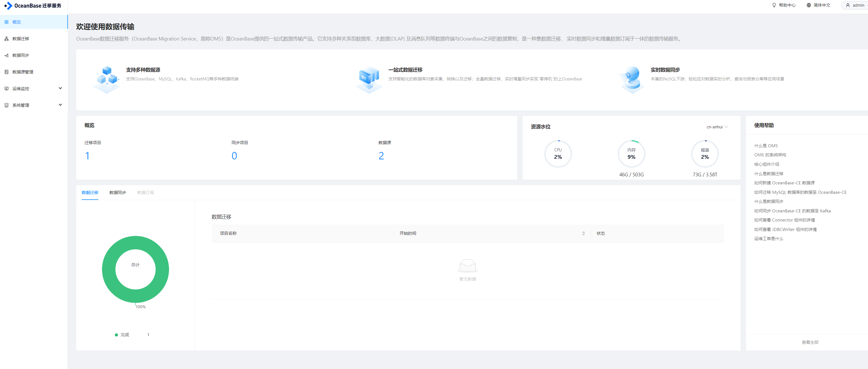Click the 运维监控 monitor icon
The width and height of the screenshot is (868, 369).
6,89
